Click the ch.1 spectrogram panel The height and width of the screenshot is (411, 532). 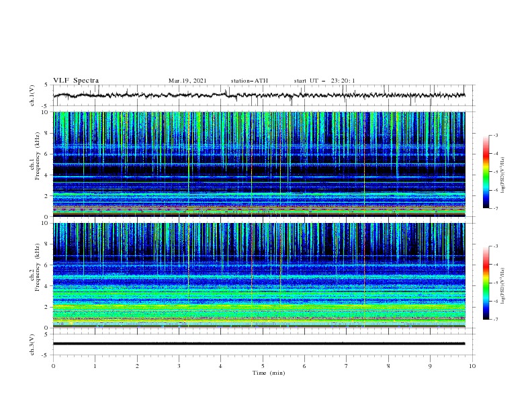point(259,164)
